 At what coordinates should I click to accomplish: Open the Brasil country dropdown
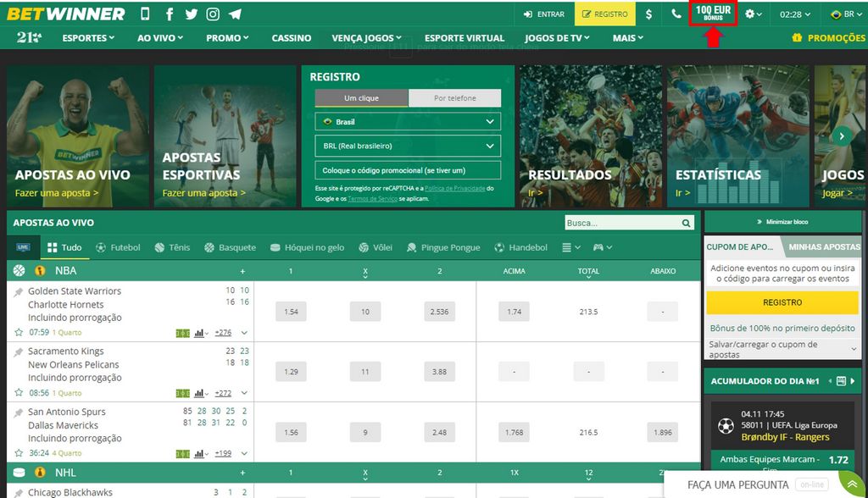(408, 122)
